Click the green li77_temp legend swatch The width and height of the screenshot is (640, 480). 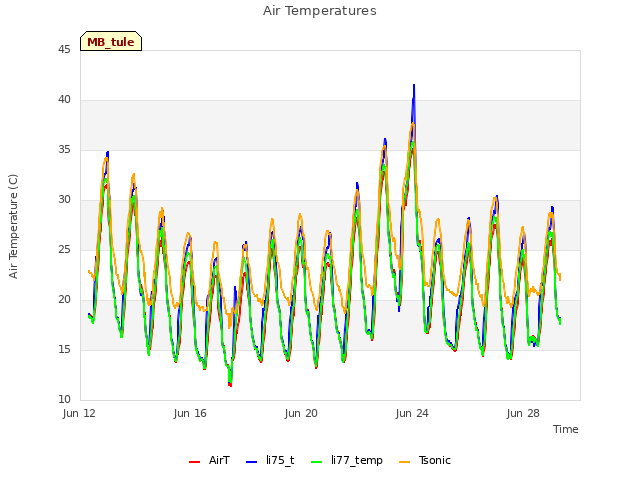[x=317, y=461]
